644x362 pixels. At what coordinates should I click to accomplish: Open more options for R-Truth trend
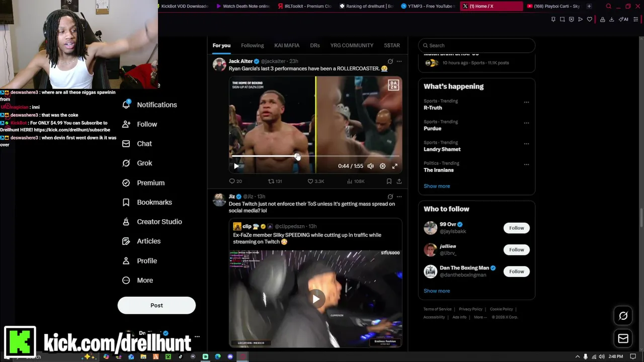tap(526, 102)
